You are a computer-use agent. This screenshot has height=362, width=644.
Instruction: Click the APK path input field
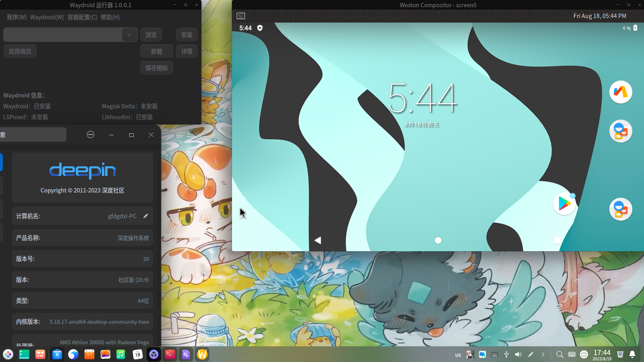click(x=63, y=35)
